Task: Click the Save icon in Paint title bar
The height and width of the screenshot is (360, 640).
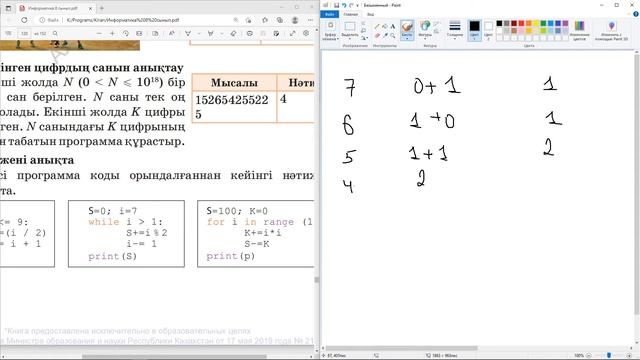Action: click(x=336, y=5)
